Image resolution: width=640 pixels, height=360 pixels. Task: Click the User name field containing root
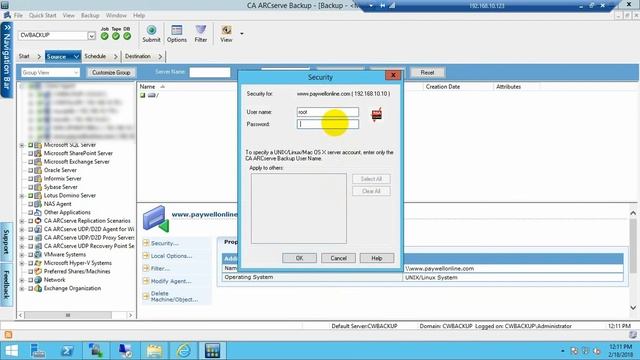[x=328, y=112]
